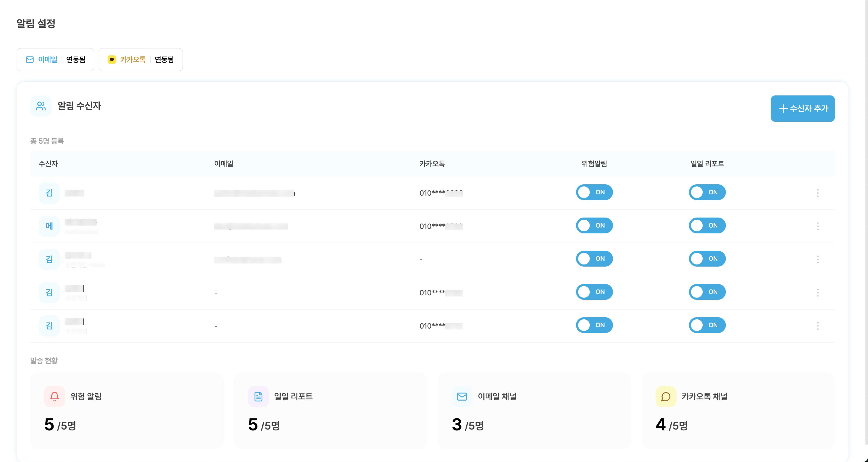Click the chat bubble icon on 카카오톡 채널 card

pos(666,396)
